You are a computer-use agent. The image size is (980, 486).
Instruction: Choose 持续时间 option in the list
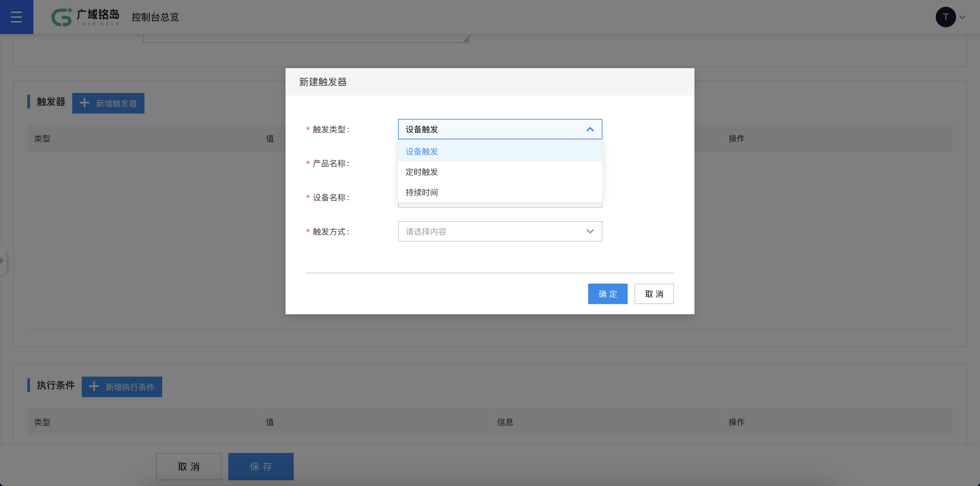(x=500, y=193)
